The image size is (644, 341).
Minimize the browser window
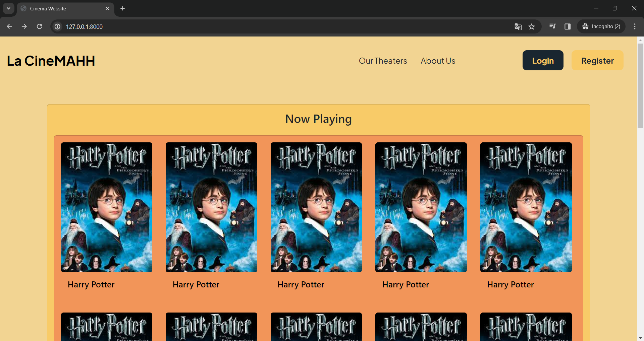[x=596, y=8]
